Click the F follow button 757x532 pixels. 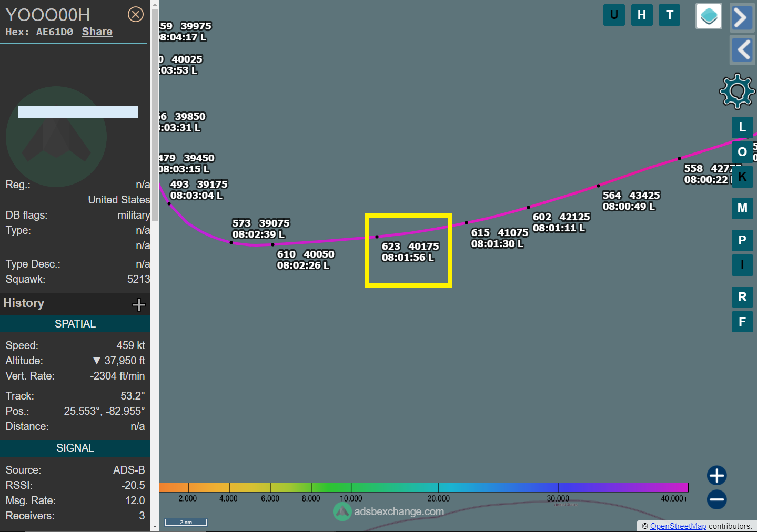point(742,322)
